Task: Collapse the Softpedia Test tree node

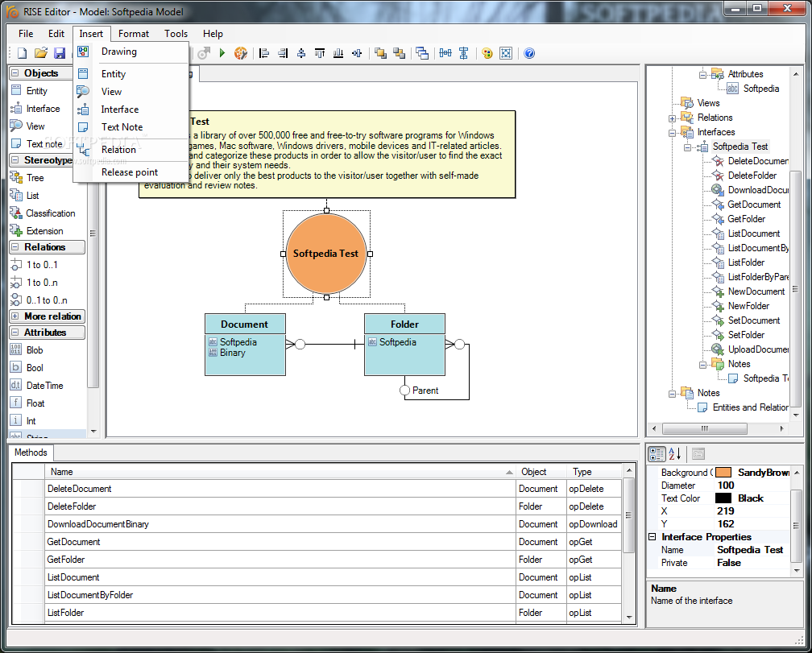Action: [688, 147]
